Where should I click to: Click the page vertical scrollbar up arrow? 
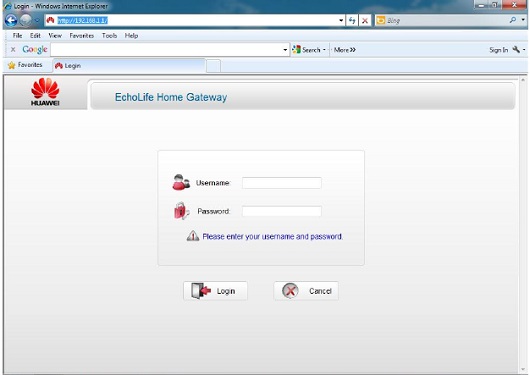(523, 80)
